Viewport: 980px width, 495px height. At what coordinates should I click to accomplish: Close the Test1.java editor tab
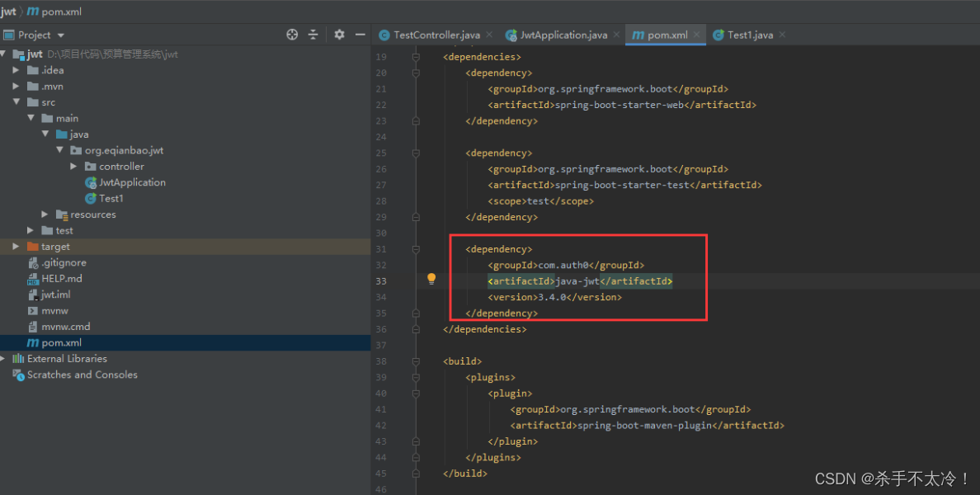[x=782, y=35]
